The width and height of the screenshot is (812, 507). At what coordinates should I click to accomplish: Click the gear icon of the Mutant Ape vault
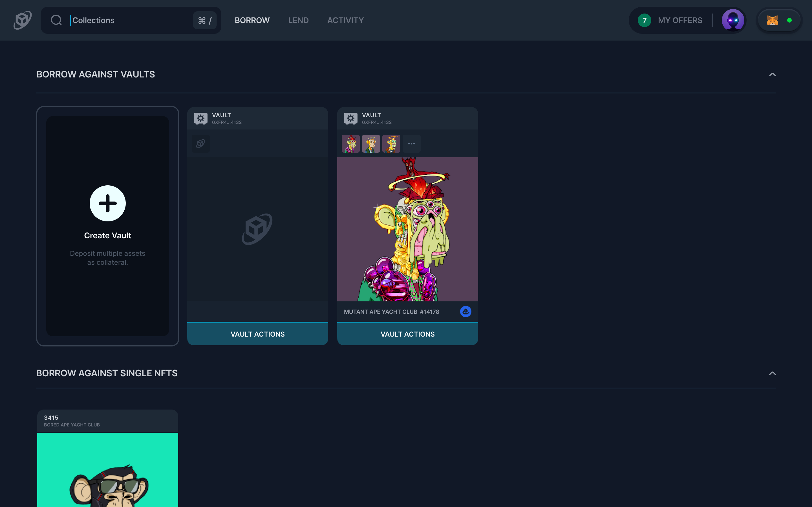tap(351, 118)
